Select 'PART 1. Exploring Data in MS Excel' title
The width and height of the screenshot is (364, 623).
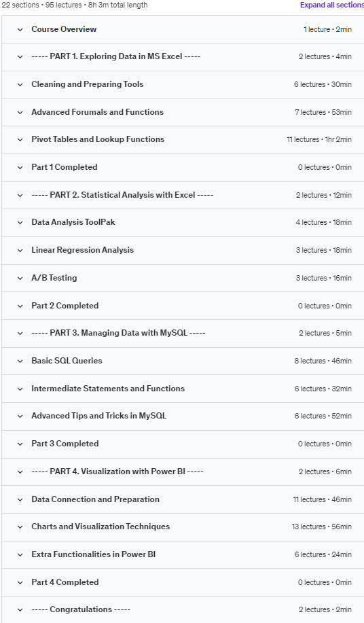click(116, 56)
